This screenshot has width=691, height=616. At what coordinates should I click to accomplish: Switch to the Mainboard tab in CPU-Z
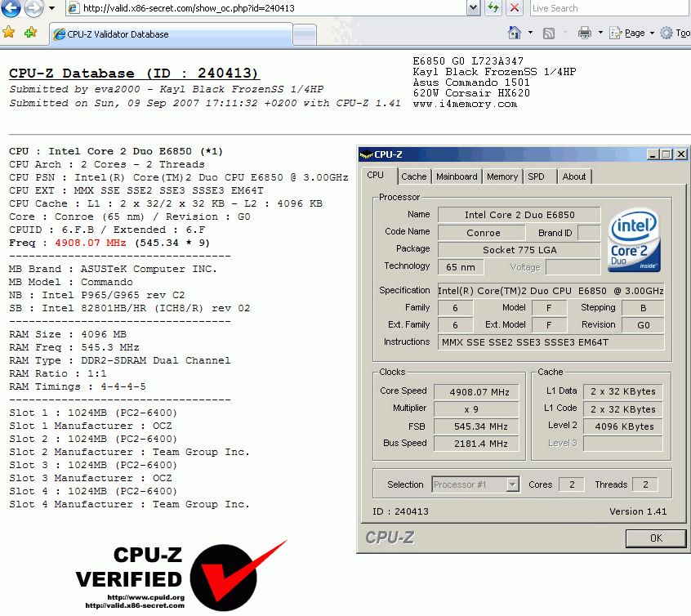click(x=457, y=176)
